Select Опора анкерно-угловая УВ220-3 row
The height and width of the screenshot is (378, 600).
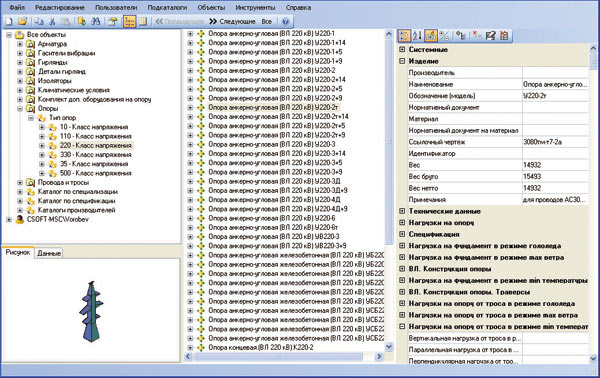pos(274,237)
